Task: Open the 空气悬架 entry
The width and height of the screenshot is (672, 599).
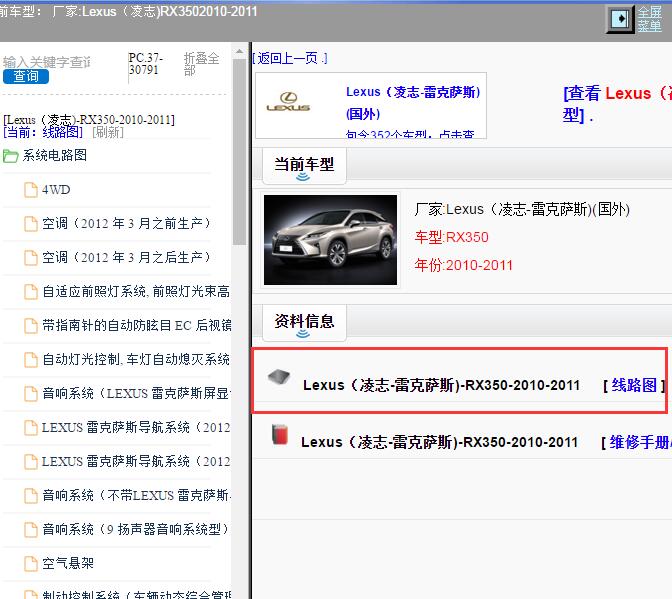Action: tap(68, 563)
